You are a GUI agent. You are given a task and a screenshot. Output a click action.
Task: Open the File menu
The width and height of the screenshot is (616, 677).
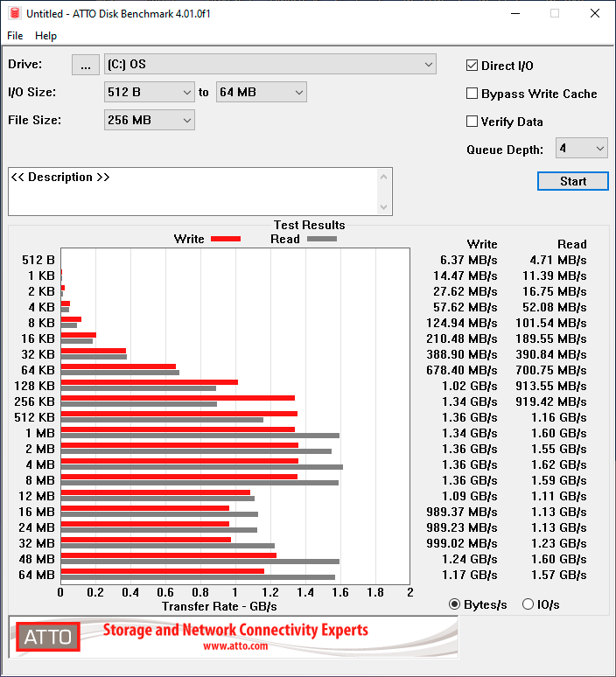point(15,36)
